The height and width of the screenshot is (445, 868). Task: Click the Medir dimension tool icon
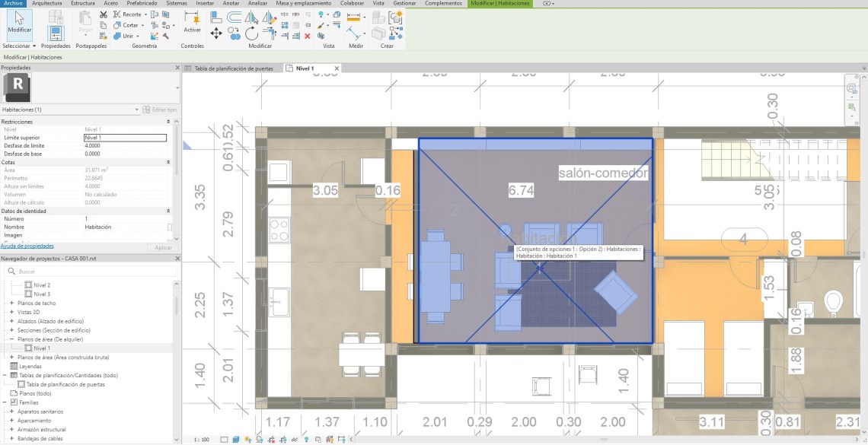[x=353, y=31]
